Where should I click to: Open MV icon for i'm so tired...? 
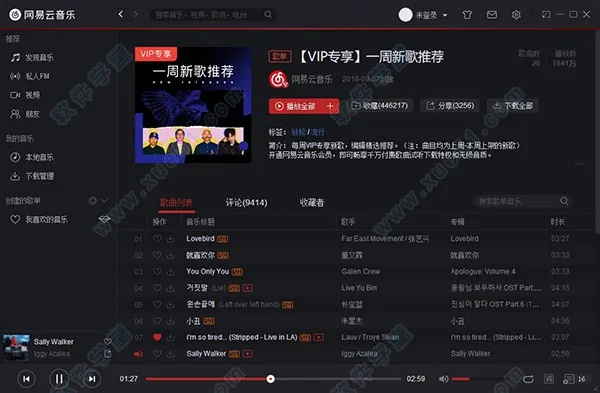point(318,337)
